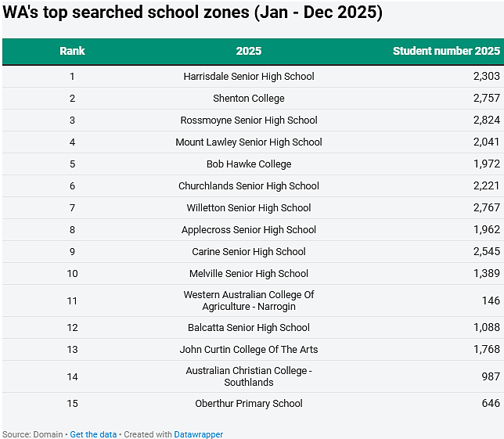Click Carine Senior High School name

[249, 252]
